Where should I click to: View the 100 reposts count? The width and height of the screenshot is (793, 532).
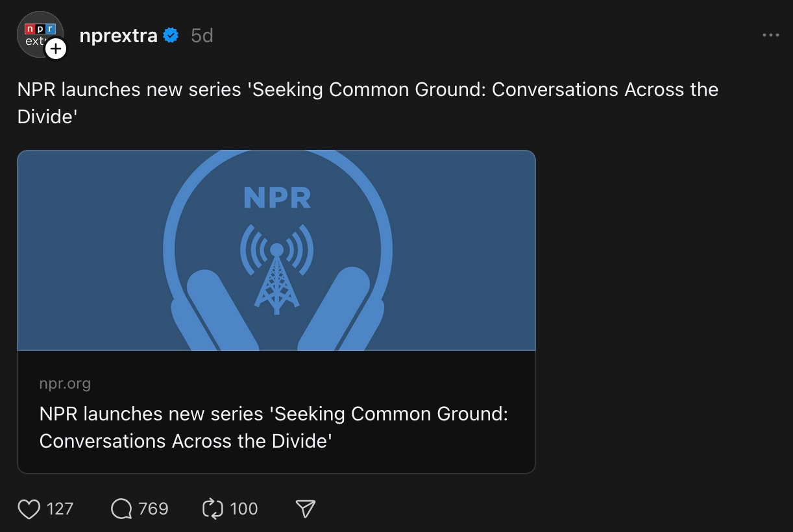[x=244, y=509]
